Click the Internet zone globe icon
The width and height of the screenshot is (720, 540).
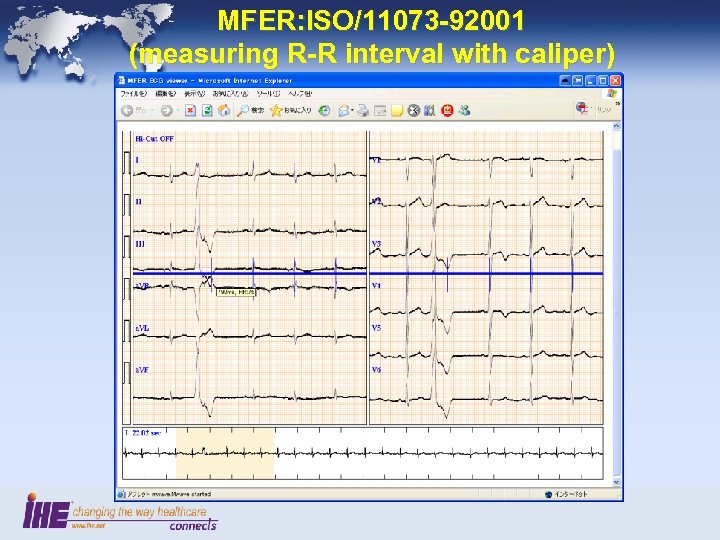[548, 495]
